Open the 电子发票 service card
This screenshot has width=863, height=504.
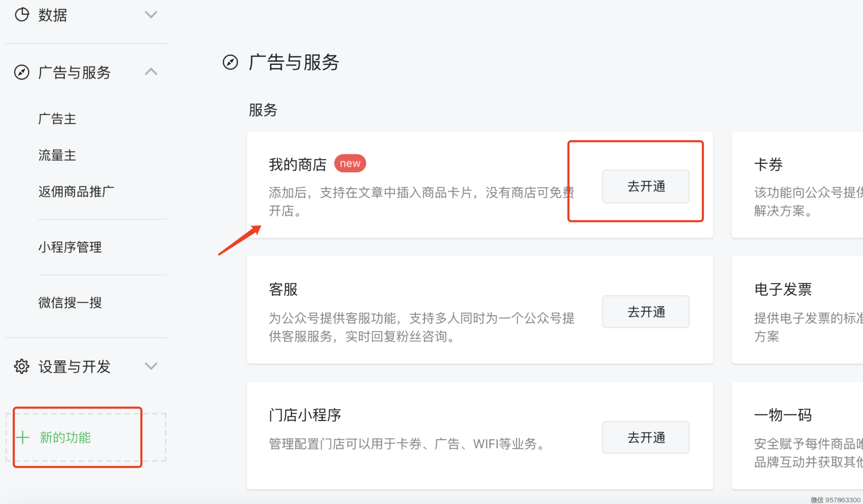coord(798,310)
